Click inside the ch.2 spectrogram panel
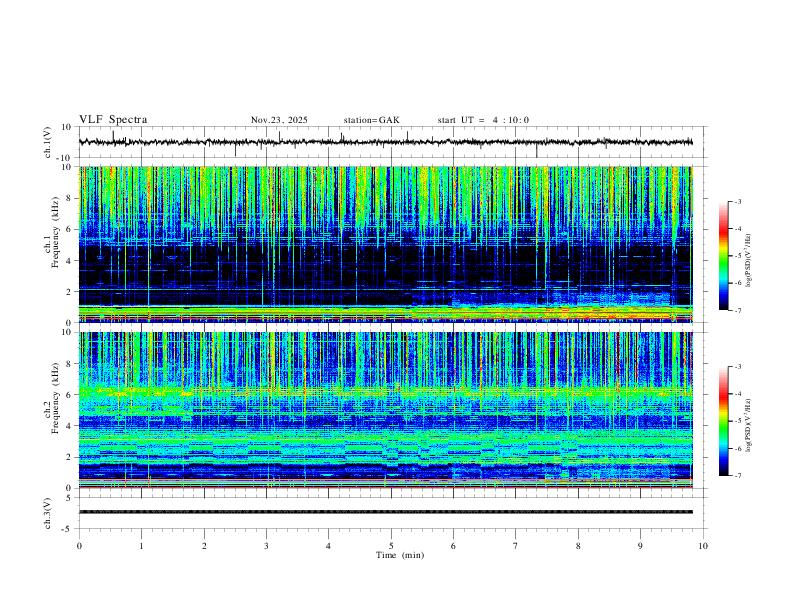This screenshot has width=792, height=612. pos(386,410)
